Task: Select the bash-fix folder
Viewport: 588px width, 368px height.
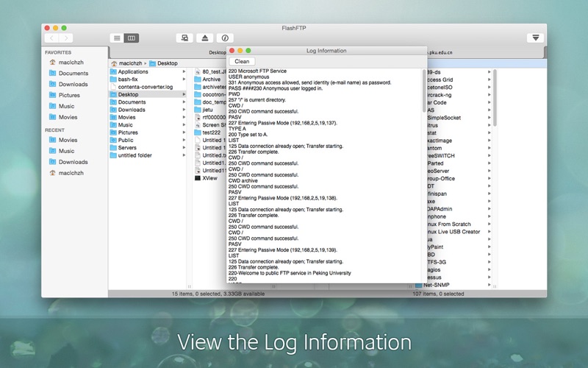Action: click(148, 79)
